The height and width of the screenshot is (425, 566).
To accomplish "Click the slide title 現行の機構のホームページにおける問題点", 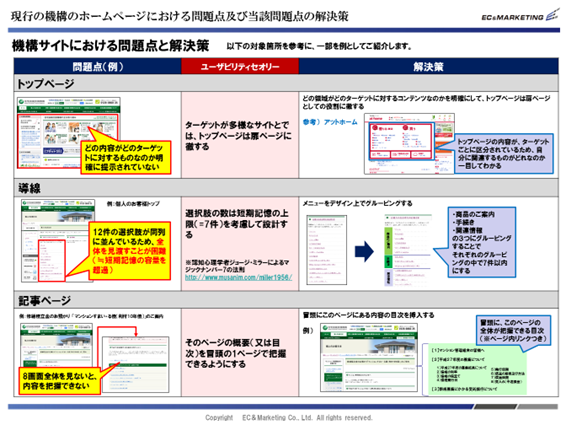I will pos(179,16).
